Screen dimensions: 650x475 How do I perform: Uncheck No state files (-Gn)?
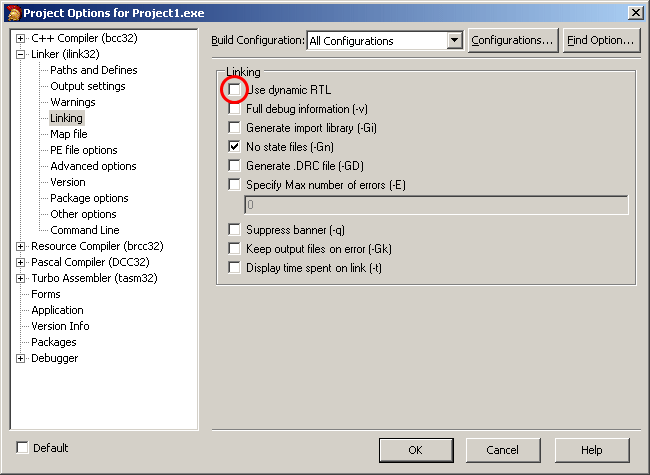click(x=234, y=147)
